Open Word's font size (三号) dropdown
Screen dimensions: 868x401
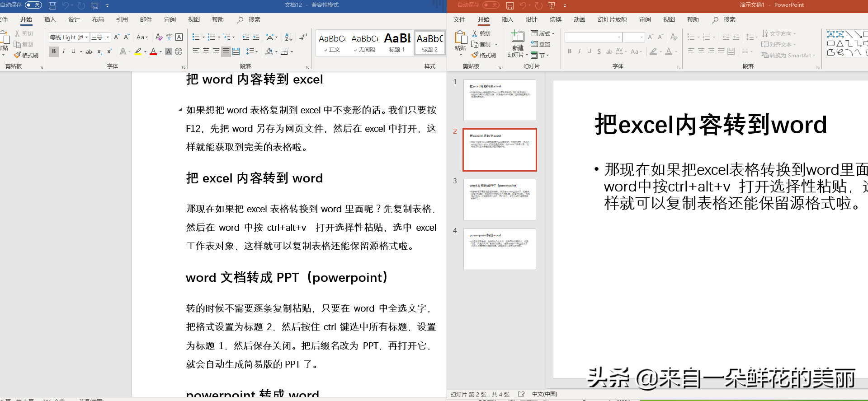coord(108,37)
